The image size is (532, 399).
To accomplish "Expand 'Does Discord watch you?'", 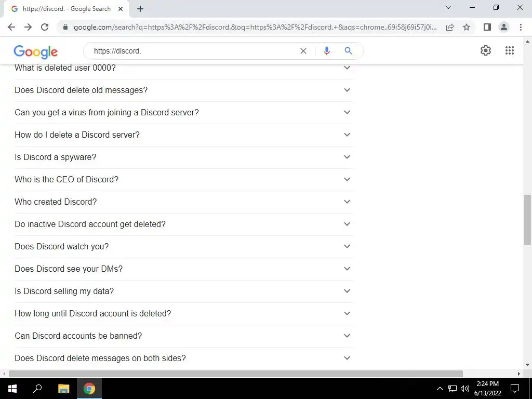I will click(x=183, y=247).
